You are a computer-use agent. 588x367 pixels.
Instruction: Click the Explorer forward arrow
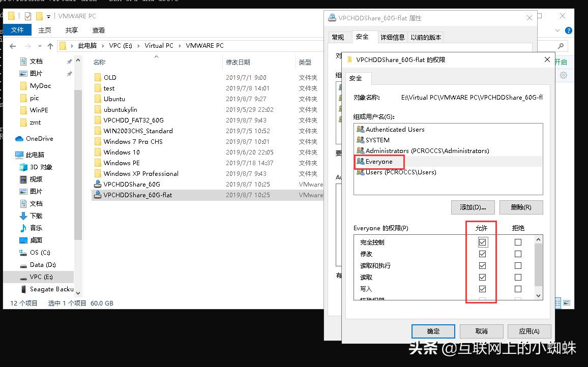point(28,46)
